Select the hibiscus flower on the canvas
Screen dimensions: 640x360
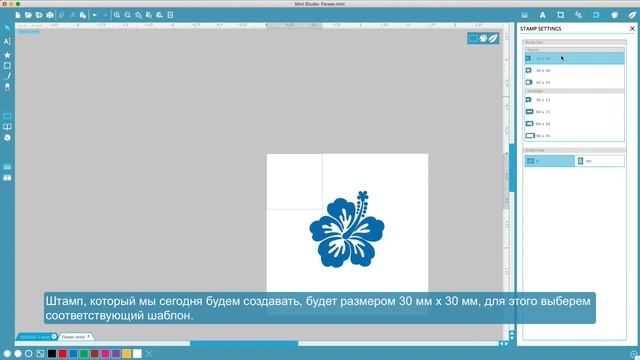347,229
